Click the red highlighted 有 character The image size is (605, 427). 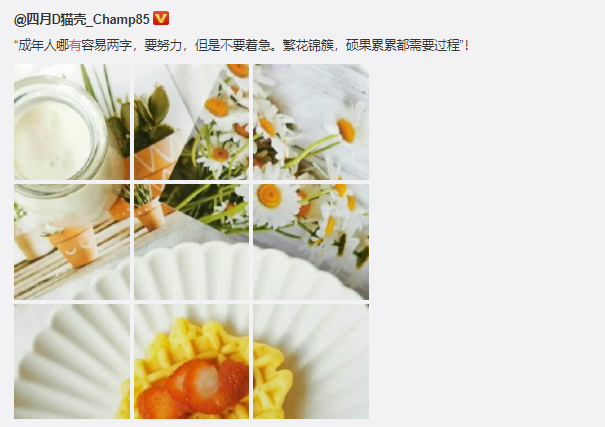[x=75, y=46]
